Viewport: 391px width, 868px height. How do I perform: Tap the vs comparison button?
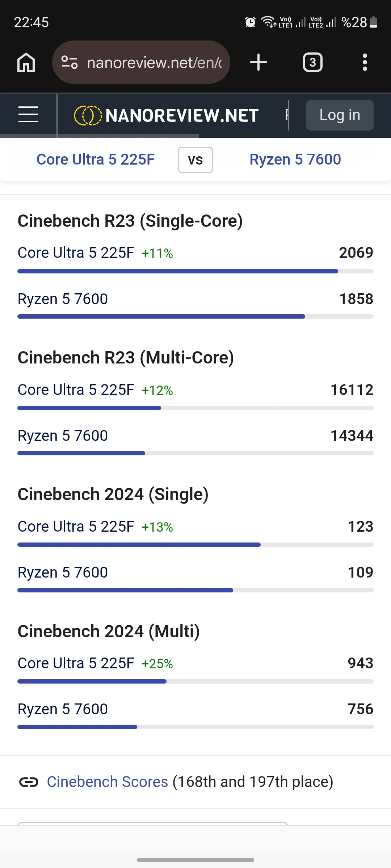coord(195,160)
